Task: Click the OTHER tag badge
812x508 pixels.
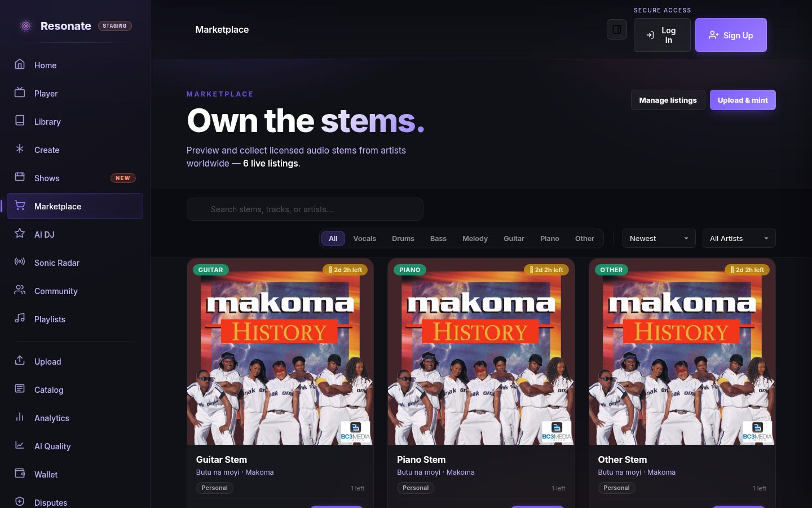Action: [x=611, y=270]
